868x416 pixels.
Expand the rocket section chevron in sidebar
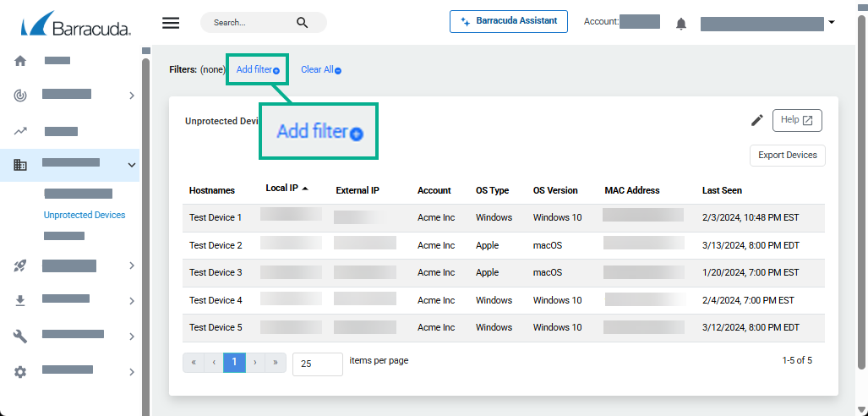click(x=131, y=266)
